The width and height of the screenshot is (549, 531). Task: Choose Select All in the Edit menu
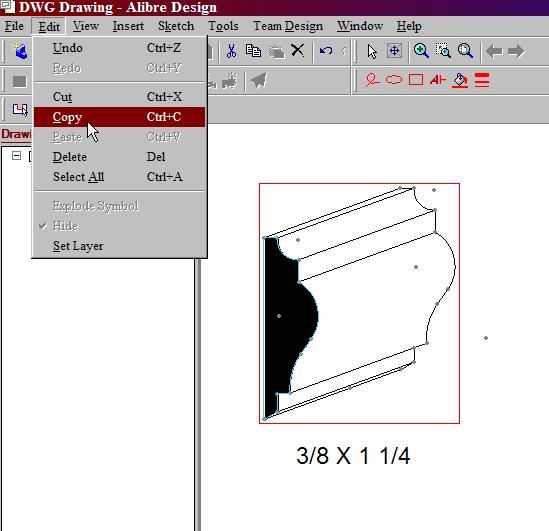point(119,177)
